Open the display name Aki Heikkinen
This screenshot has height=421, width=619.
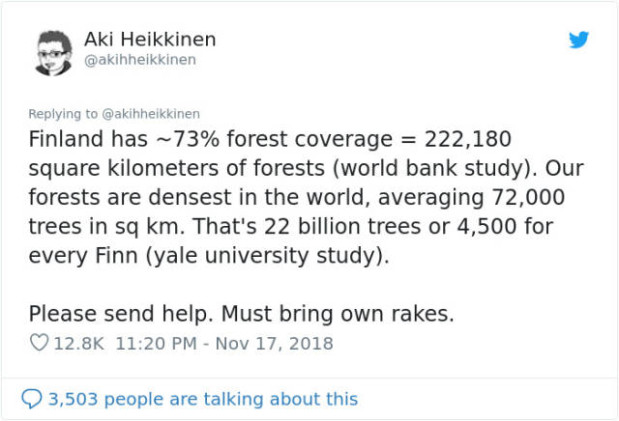[150, 39]
